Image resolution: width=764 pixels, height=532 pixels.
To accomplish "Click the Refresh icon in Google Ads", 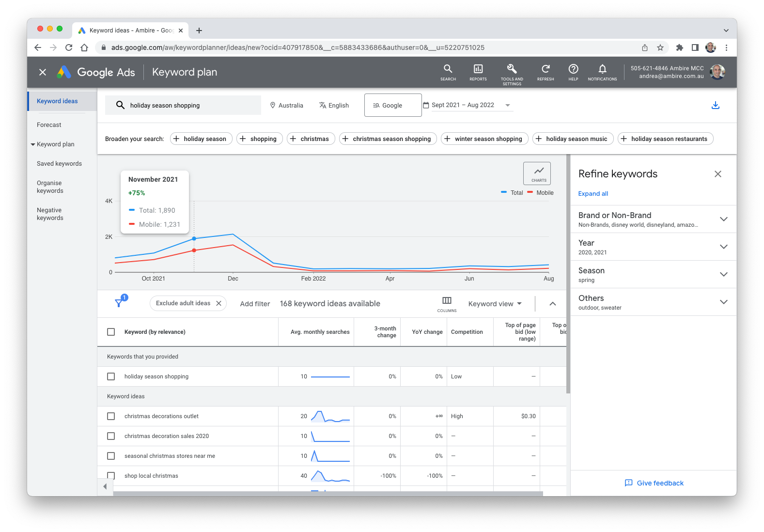I will tap(546, 72).
